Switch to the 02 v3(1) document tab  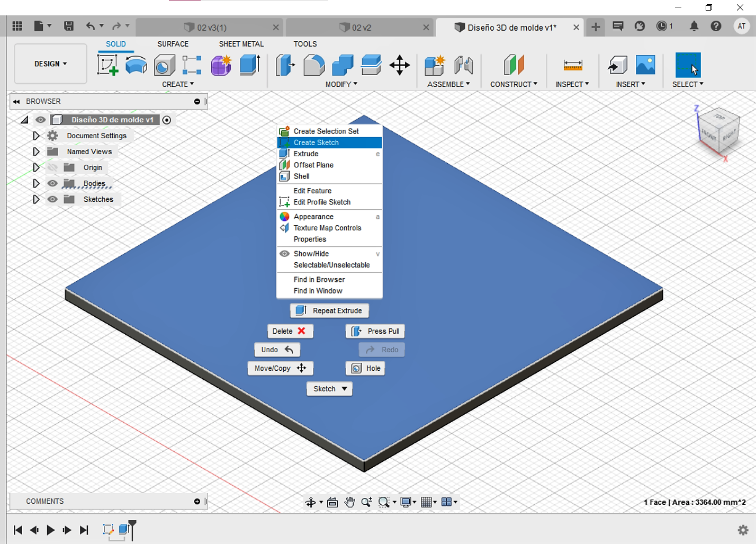(x=210, y=27)
